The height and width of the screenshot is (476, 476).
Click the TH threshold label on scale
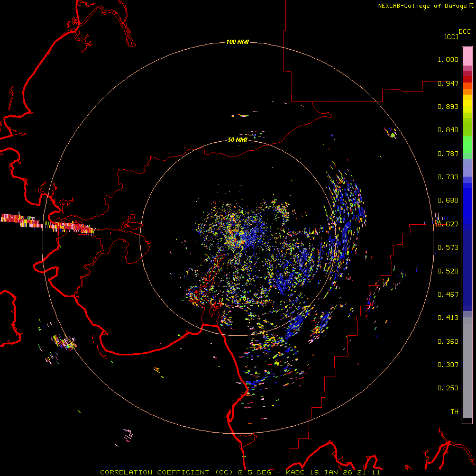454,412
